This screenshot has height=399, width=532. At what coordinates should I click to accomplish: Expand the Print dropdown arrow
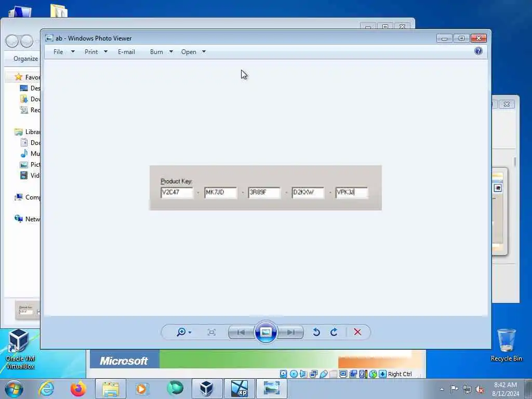pyautogui.click(x=105, y=52)
